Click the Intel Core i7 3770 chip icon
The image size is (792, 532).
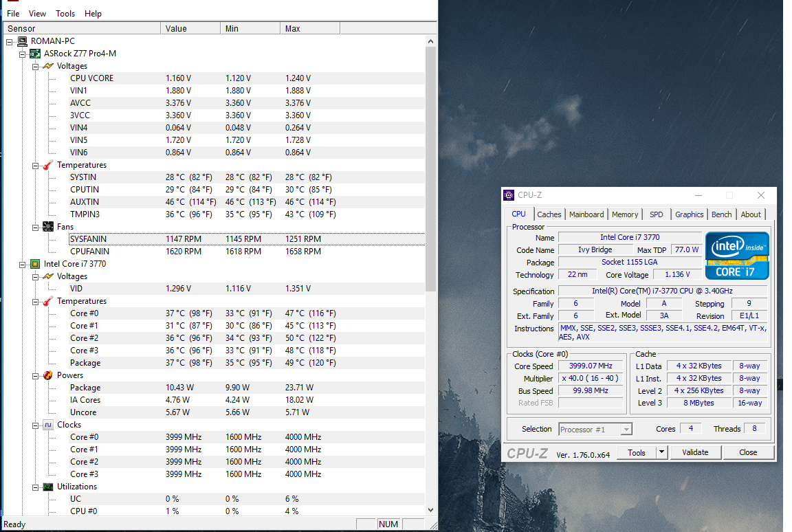(35, 264)
